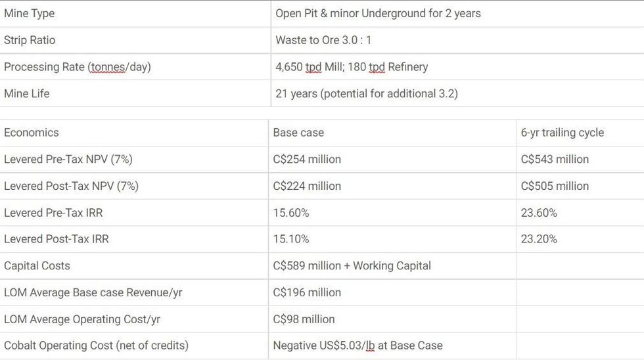Screen dimensions: 644x360
Task: Click the 23.20% Post-Tax IRR value
Action: click(x=539, y=239)
